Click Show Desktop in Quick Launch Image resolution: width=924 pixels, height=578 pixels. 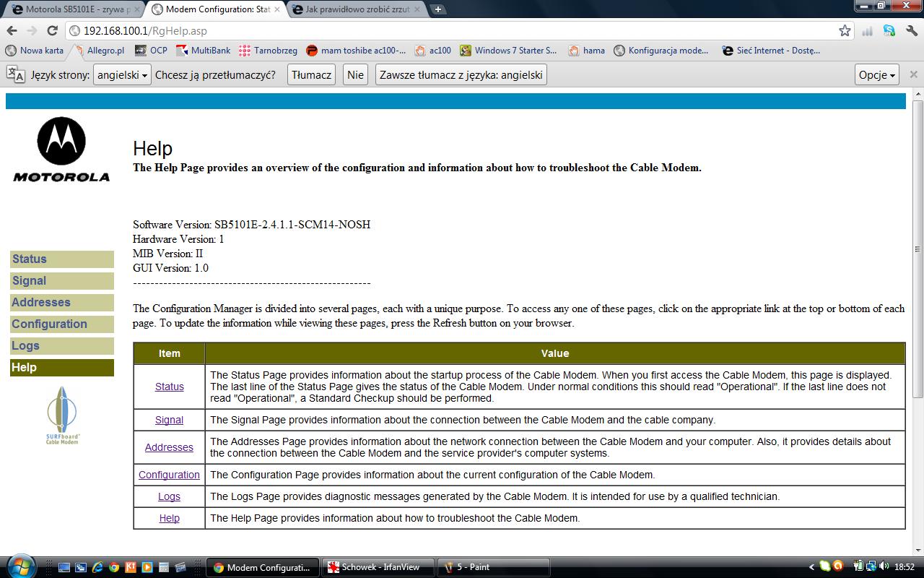tap(64, 567)
